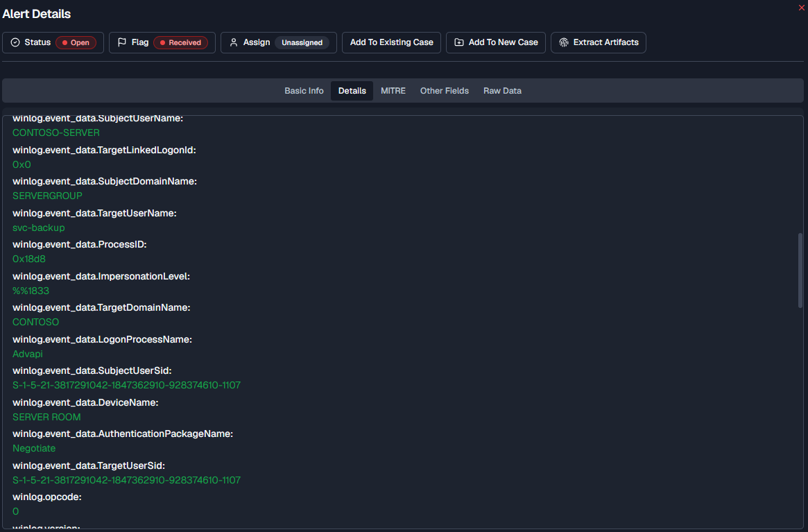Change the Received flag badge
Screen dimensions: 808x532
pos(181,42)
